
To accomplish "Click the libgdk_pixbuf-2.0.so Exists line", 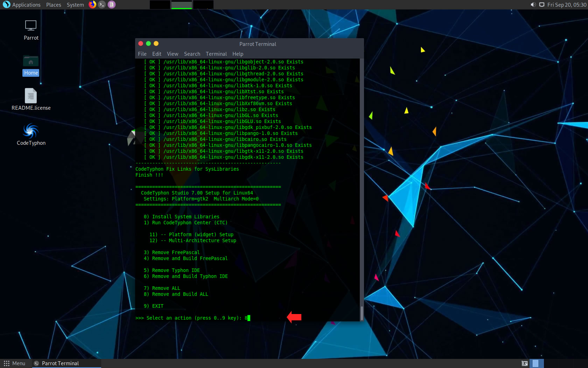I will (228, 128).
